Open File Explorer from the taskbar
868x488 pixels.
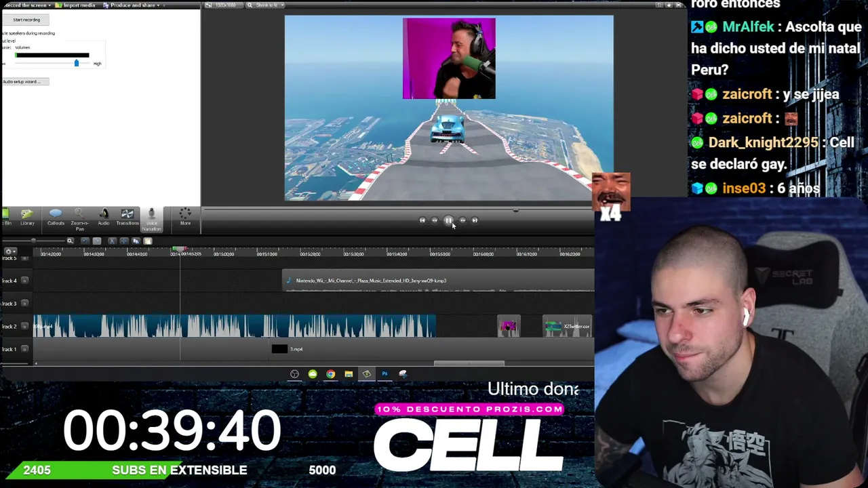click(349, 373)
